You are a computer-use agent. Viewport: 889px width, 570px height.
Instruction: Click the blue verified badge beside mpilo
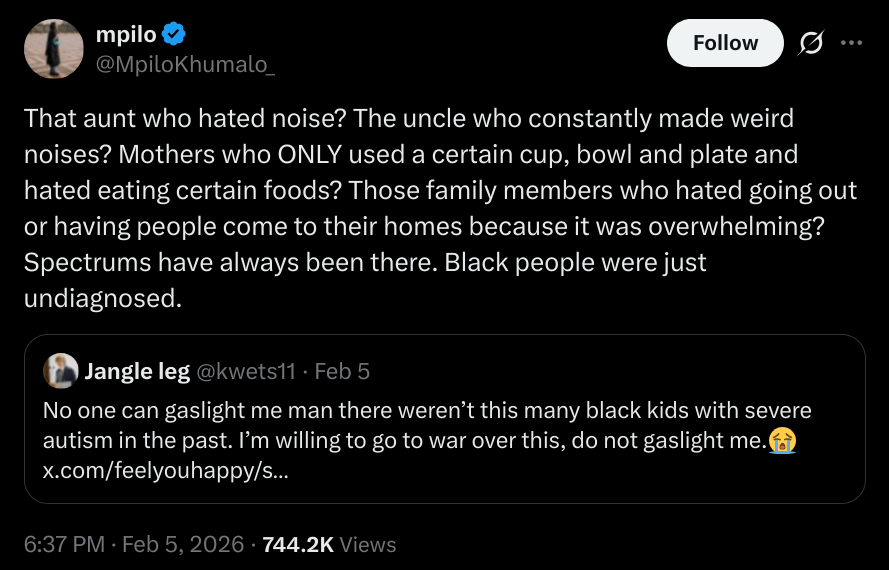click(x=174, y=34)
